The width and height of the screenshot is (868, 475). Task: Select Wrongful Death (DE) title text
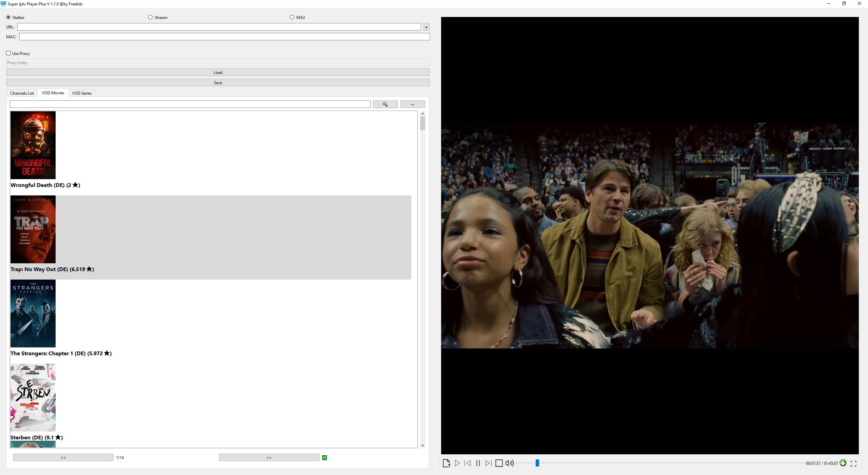click(45, 185)
